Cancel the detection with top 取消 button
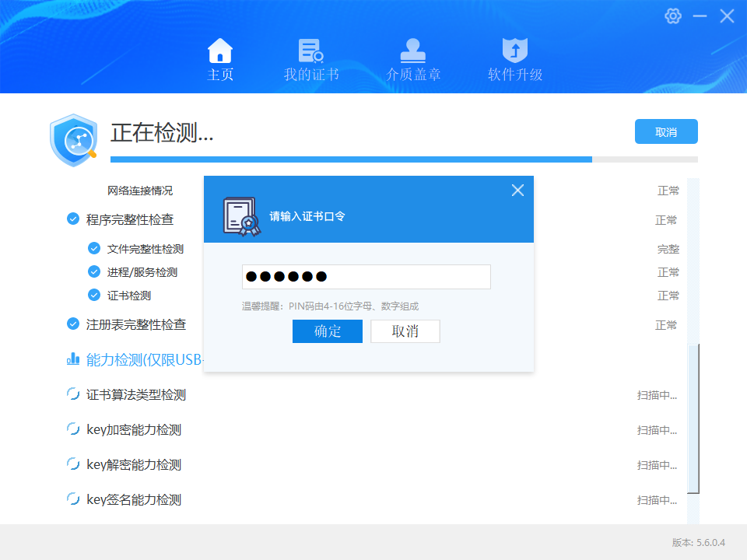747x560 pixels. (x=666, y=131)
